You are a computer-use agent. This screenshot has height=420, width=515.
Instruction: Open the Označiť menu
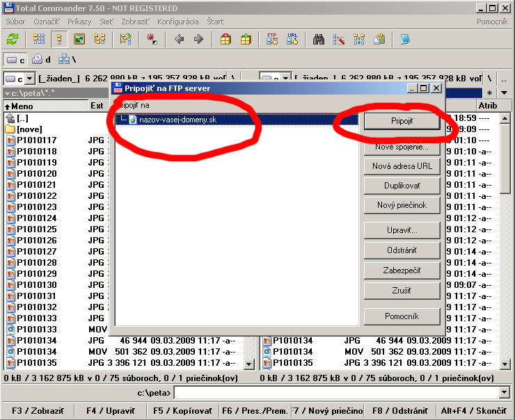click(47, 22)
